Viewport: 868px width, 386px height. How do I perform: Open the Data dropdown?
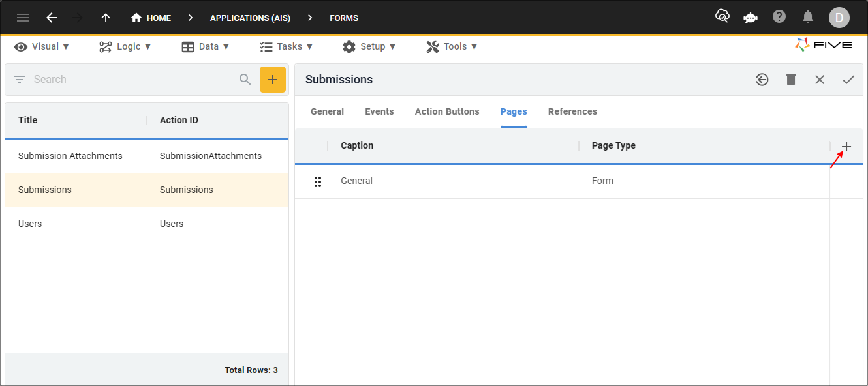[x=206, y=46]
